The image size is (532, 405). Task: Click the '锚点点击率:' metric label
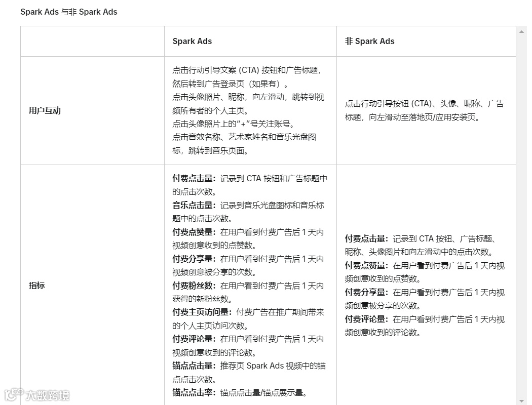[x=194, y=393]
